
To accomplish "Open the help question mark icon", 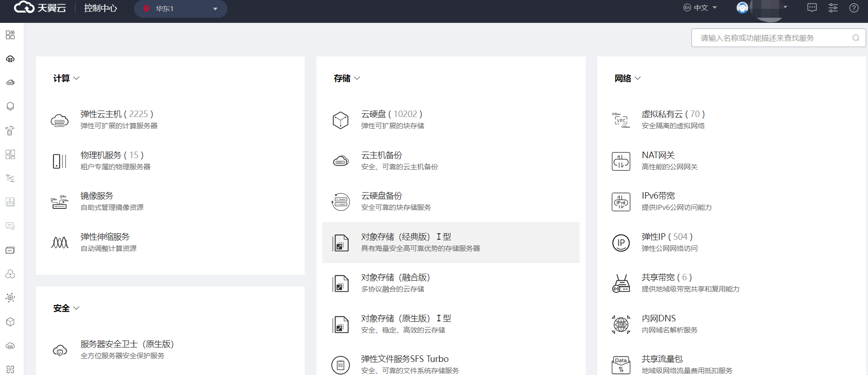I will click(854, 8).
